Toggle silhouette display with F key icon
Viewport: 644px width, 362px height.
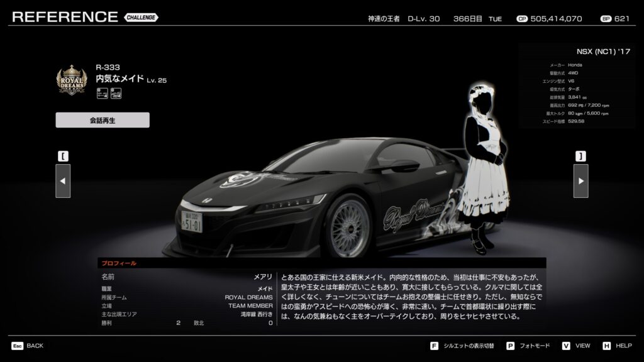434,346
